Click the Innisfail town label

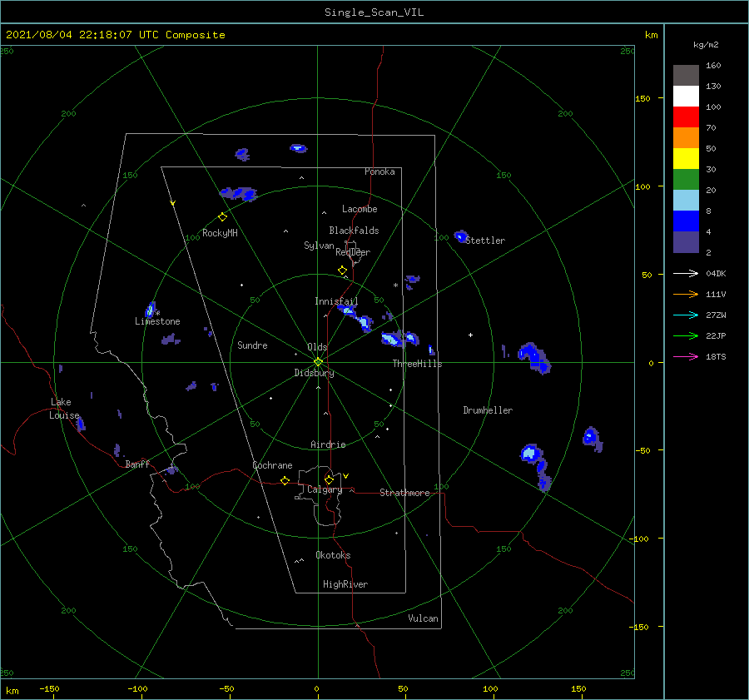coord(336,301)
